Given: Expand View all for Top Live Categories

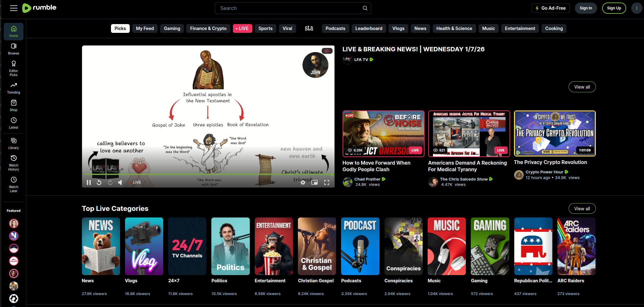Looking at the screenshot, I should 582,209.
